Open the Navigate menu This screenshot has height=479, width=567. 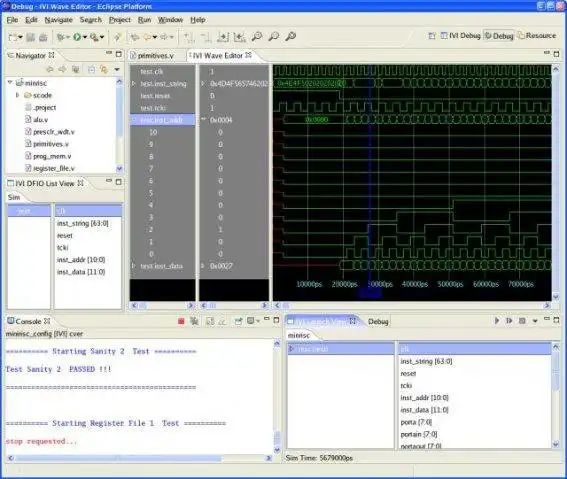(x=59, y=20)
